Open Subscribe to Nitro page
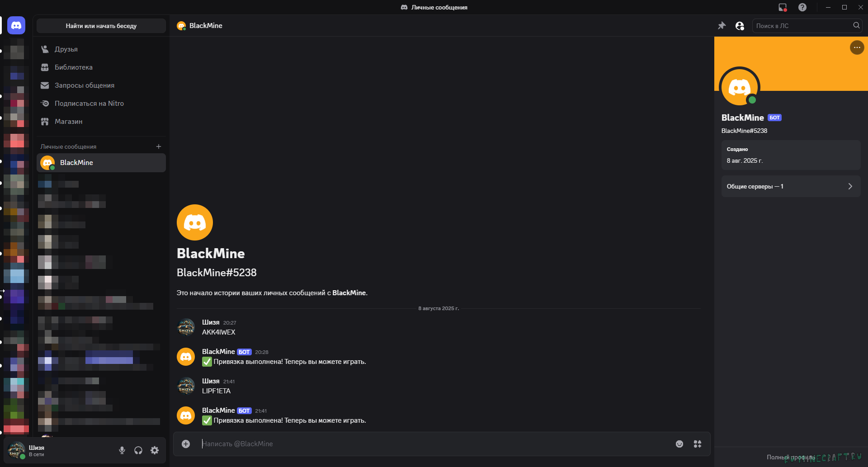Viewport: 868px width, 467px height. click(x=101, y=104)
